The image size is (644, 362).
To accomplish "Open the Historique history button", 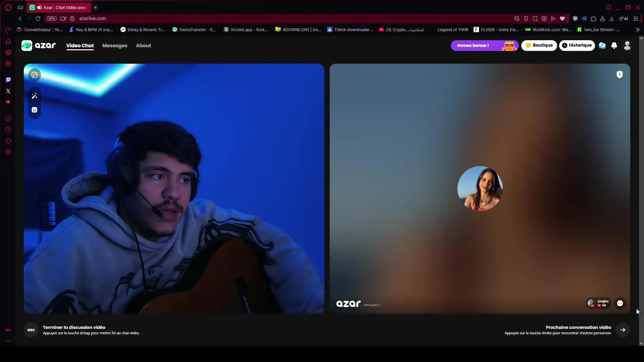I will pyautogui.click(x=577, y=45).
